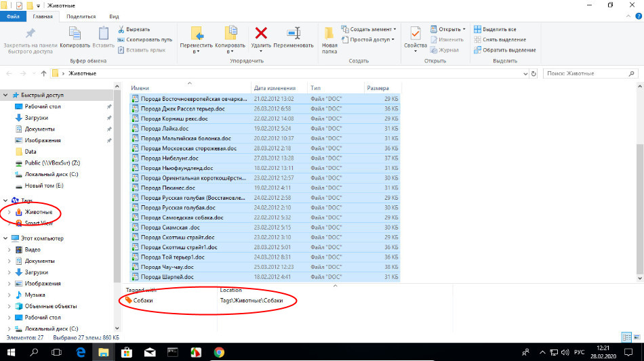Sort by Размера column header
The image size is (644, 361).
(x=378, y=88)
